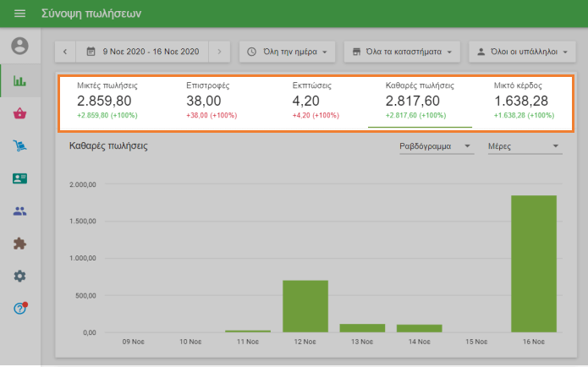Open date picker 9 Νοε - 16 Νοε 2020
The height and width of the screenshot is (367, 588).
coord(142,52)
